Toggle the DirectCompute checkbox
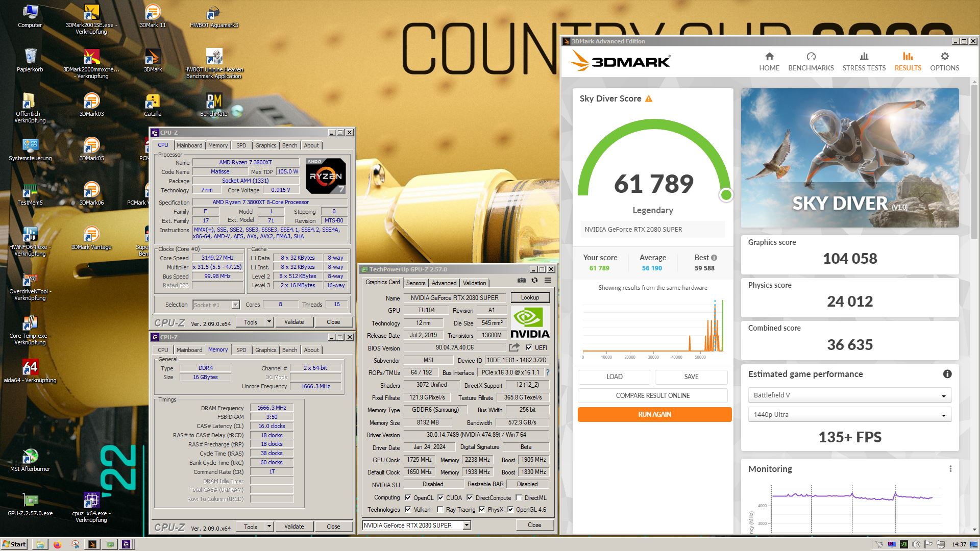The height and width of the screenshot is (551, 980). pyautogui.click(x=470, y=497)
